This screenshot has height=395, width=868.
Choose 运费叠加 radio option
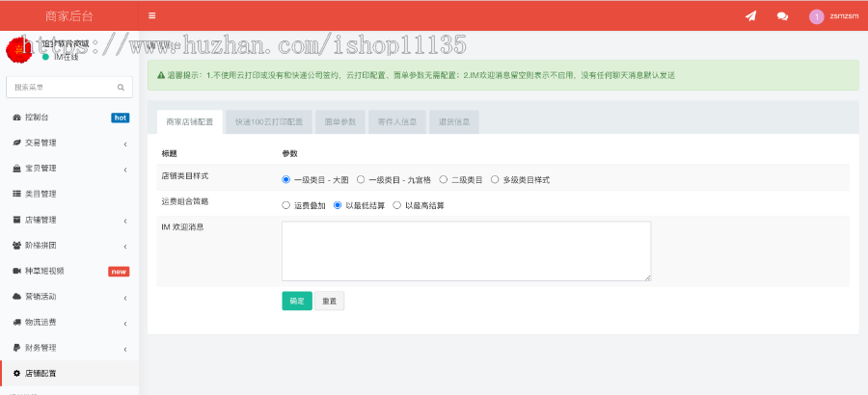pos(285,205)
